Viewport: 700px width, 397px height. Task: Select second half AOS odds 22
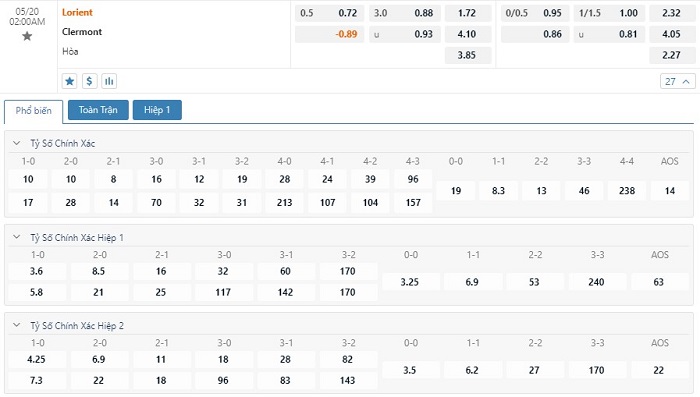point(659,370)
